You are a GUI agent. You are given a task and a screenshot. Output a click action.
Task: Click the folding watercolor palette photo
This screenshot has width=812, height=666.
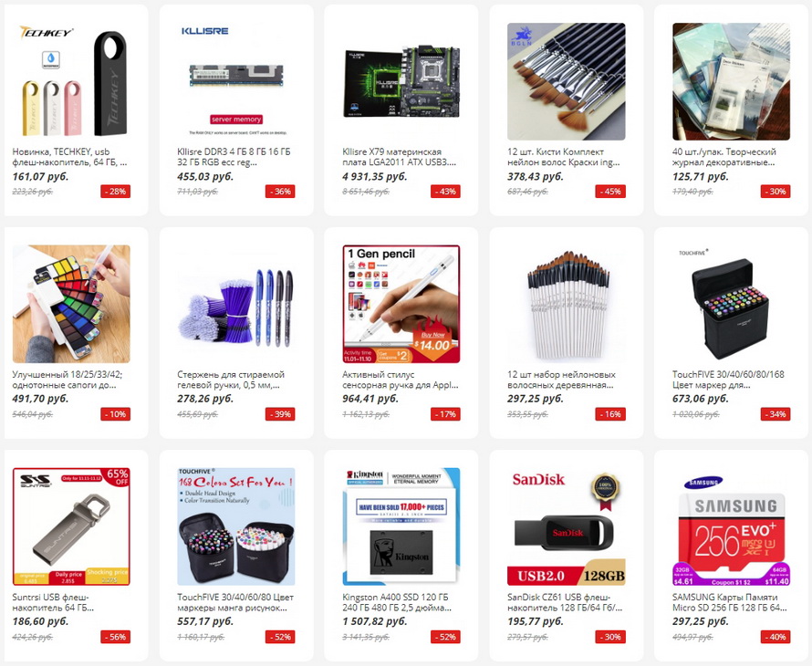tap(71, 304)
